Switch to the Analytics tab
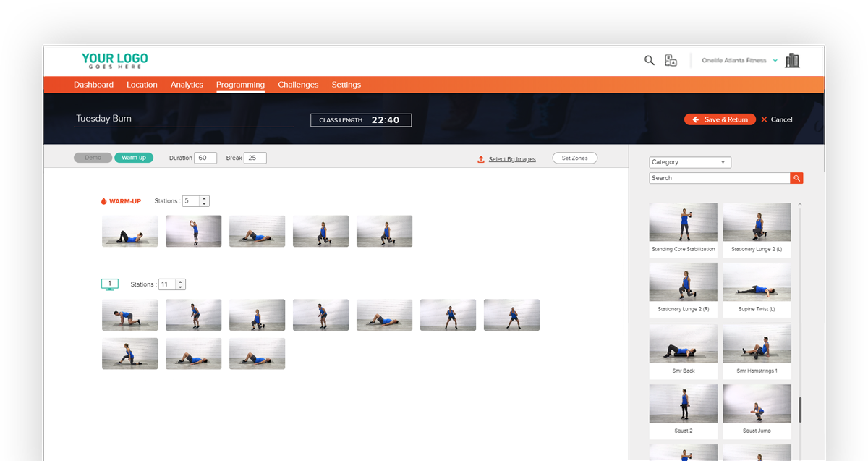Screen dimensions: 868x461 (187, 85)
